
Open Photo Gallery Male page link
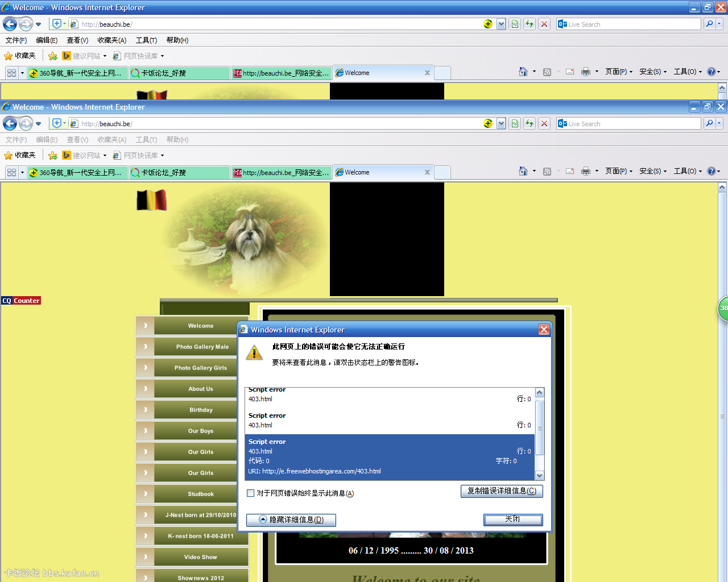tap(201, 347)
